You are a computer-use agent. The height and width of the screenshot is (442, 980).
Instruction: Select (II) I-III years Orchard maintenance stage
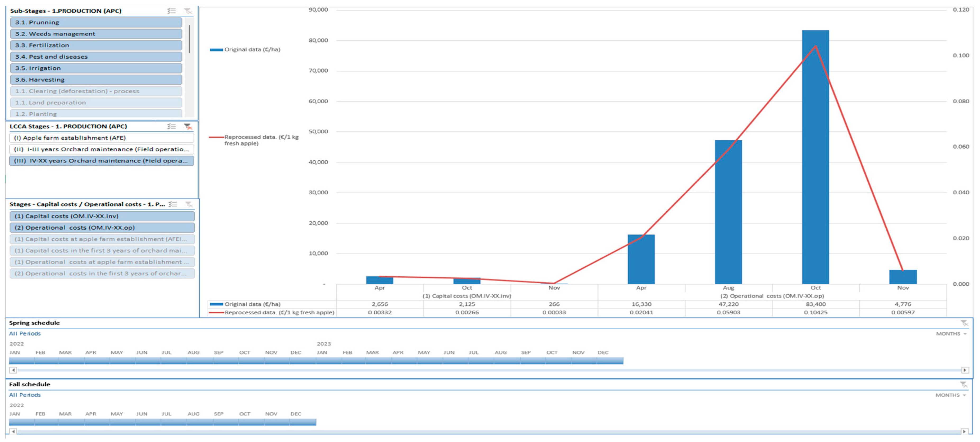101,149
